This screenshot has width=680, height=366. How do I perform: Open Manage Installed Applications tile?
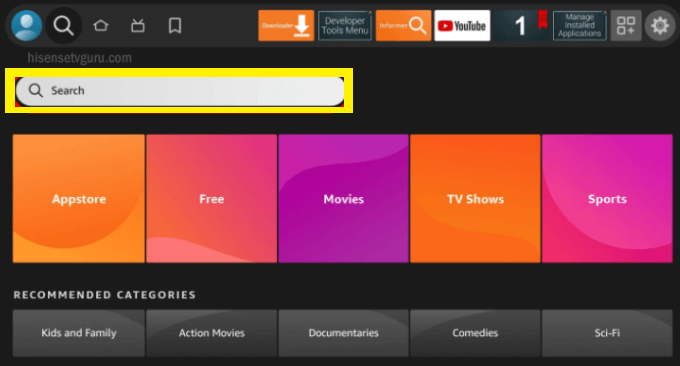(579, 26)
